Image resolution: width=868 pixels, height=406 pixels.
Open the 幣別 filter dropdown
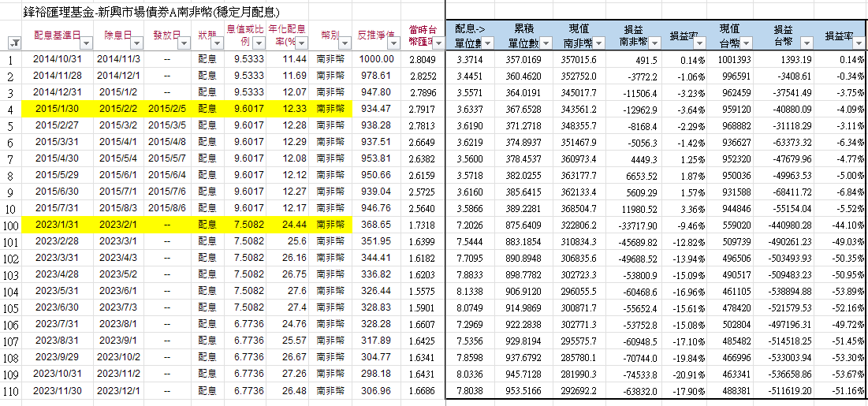click(345, 43)
